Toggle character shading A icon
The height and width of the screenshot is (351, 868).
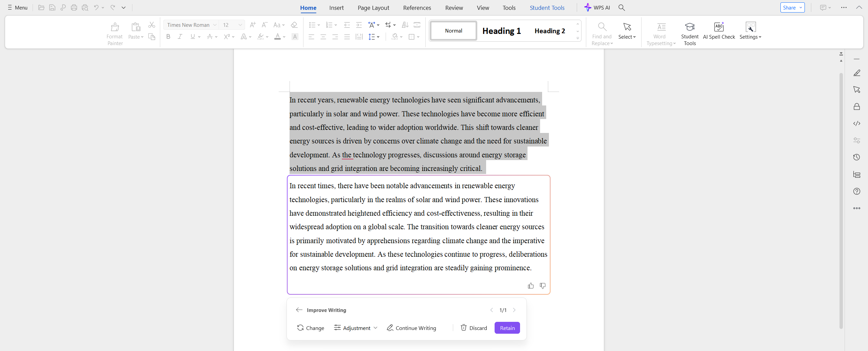tap(295, 37)
